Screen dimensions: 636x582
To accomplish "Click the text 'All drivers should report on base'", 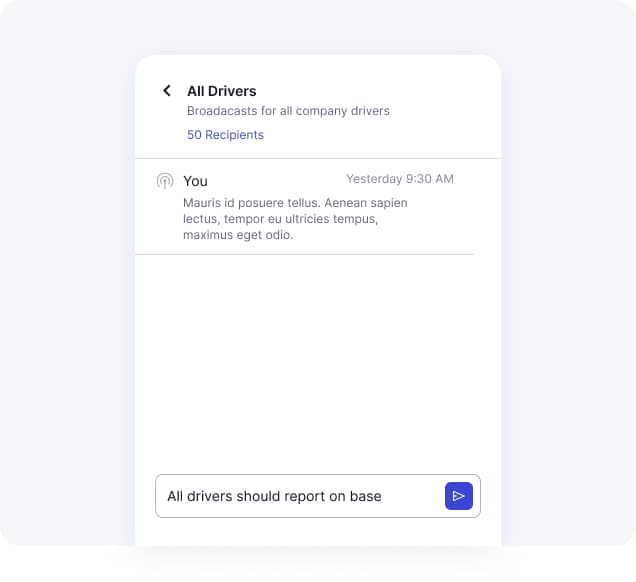I will (x=274, y=496).
